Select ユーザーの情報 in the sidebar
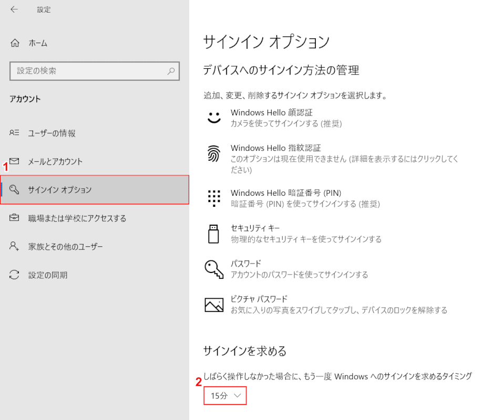This screenshot has height=420, width=504. [x=95, y=133]
